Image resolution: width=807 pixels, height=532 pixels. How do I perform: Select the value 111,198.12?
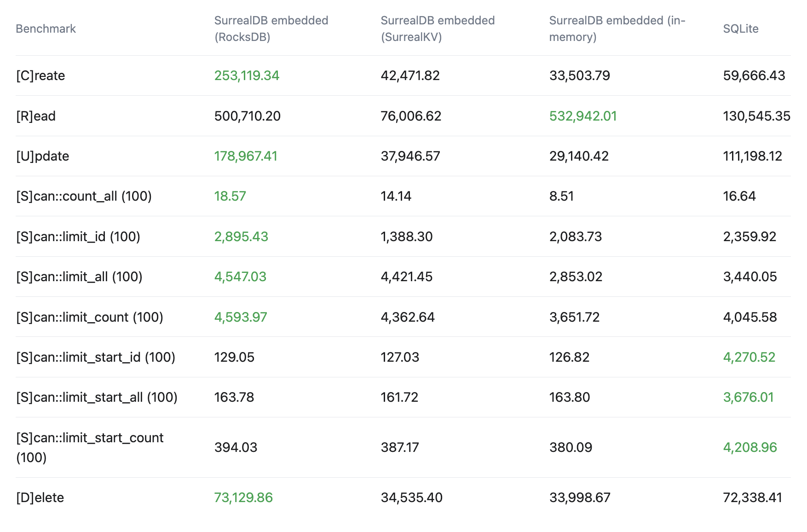click(753, 156)
